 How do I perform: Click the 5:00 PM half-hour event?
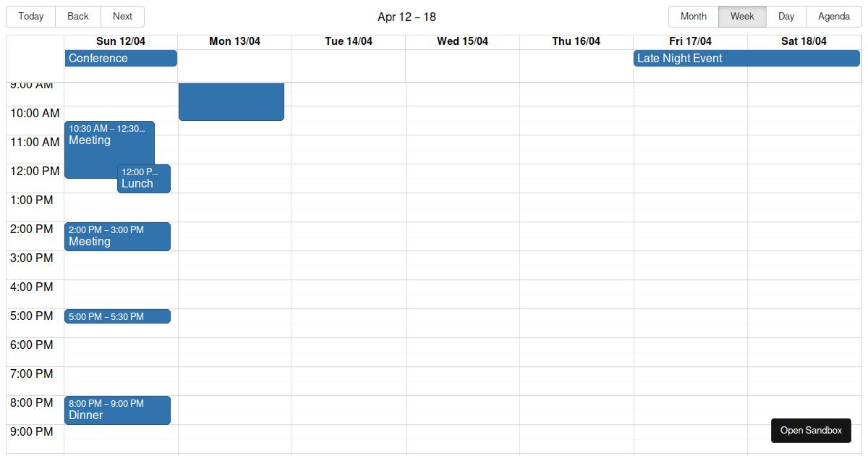click(117, 316)
